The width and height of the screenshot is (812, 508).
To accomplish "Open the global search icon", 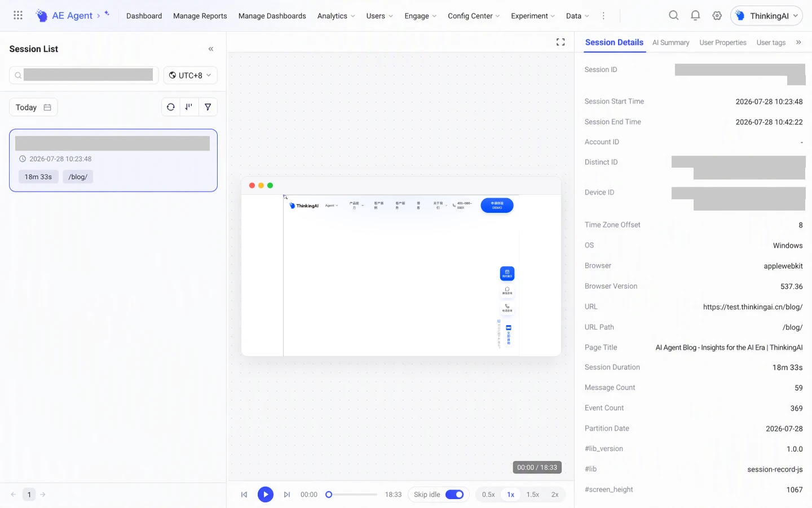I will pos(673,15).
